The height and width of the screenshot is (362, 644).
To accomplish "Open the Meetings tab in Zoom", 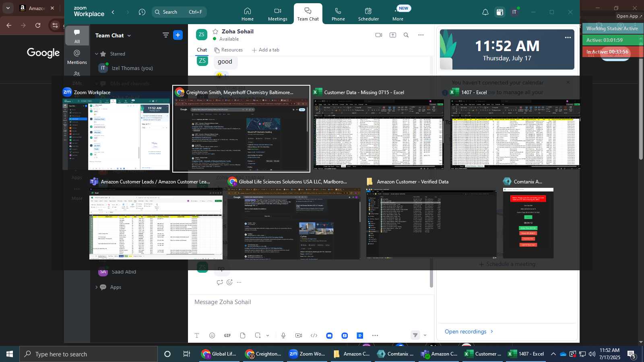I will pos(278,14).
